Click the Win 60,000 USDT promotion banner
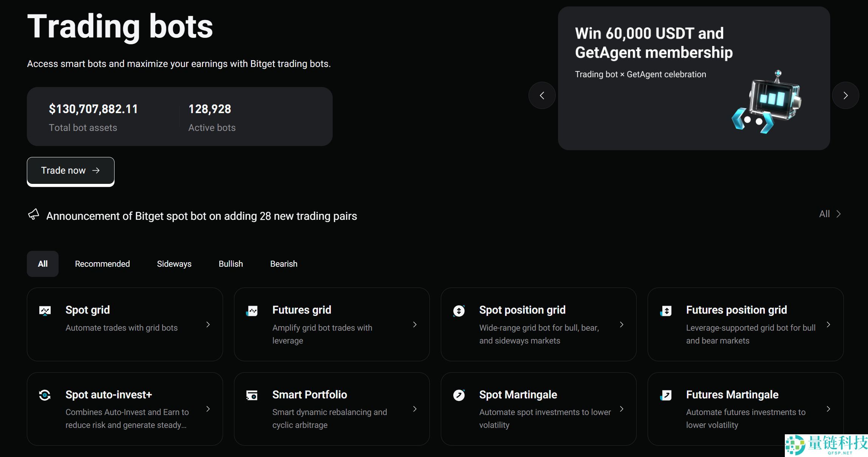The width and height of the screenshot is (868, 457). pos(694,78)
